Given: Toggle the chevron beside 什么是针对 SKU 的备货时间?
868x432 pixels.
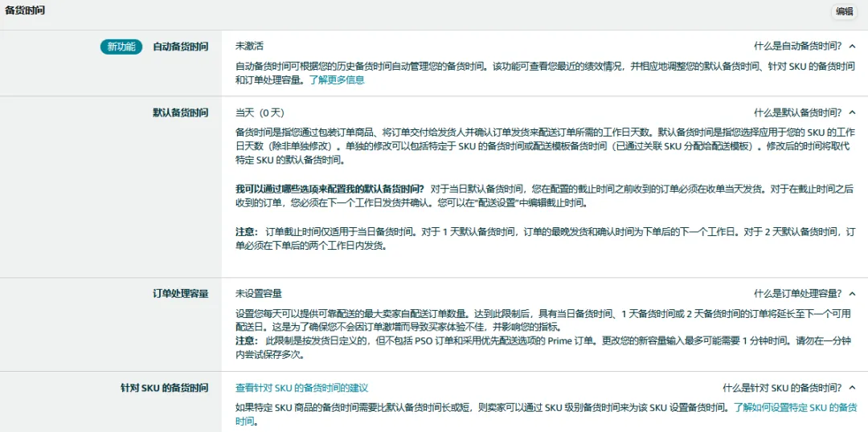Looking at the screenshot, I should click(x=852, y=388).
